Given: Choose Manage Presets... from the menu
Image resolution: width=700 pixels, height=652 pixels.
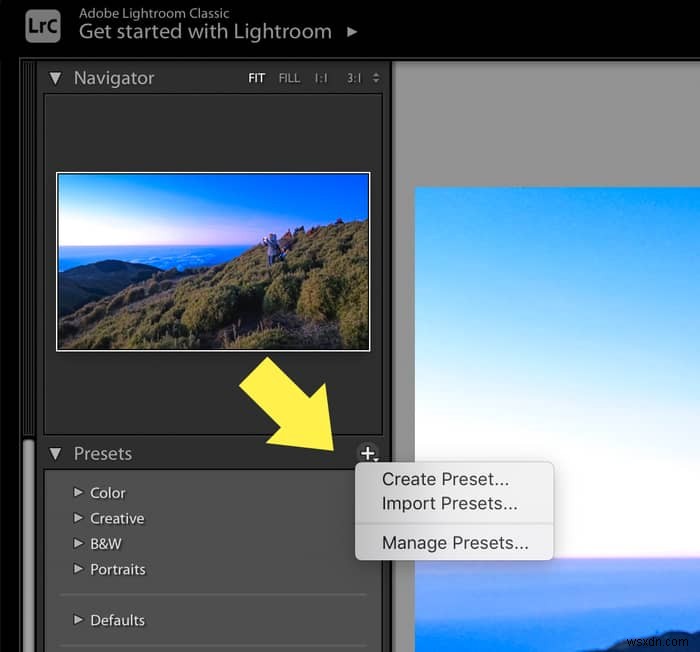Looking at the screenshot, I should point(455,543).
